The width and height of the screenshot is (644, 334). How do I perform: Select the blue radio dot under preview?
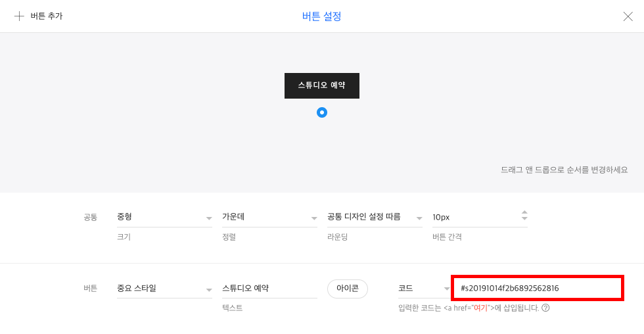pos(322,112)
